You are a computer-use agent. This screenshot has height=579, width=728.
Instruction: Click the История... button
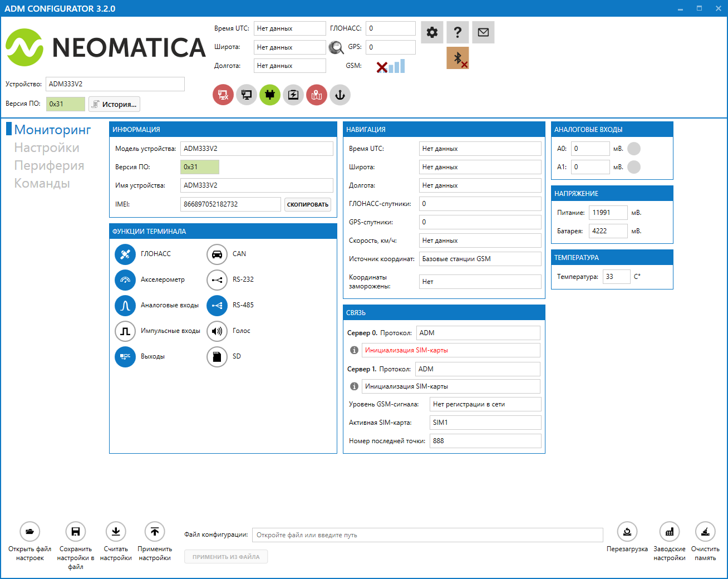coord(114,104)
